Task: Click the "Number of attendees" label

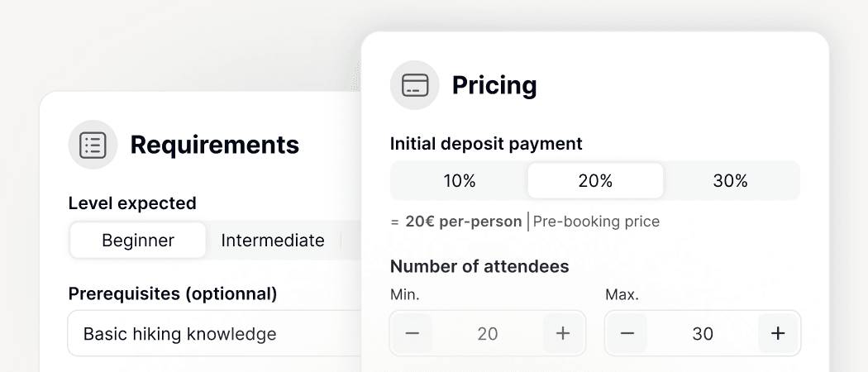Action: pos(479,266)
